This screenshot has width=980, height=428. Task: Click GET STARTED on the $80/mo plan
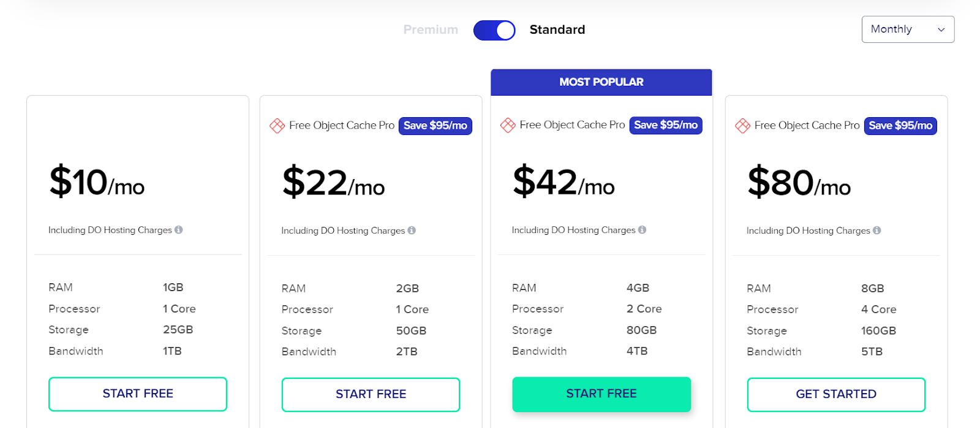[x=836, y=394]
